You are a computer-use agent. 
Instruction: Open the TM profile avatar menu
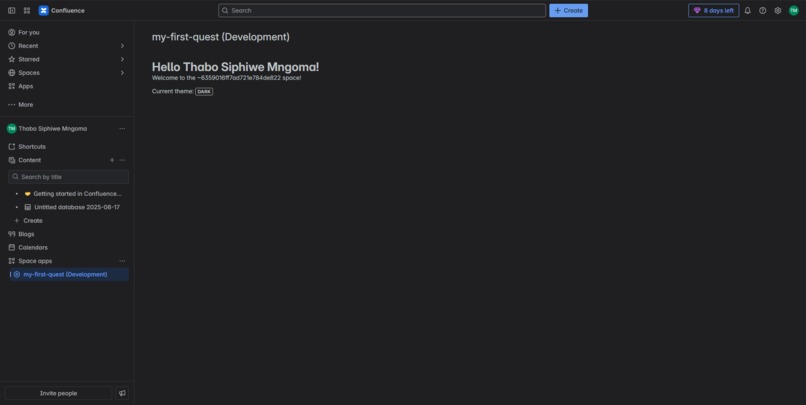[794, 10]
